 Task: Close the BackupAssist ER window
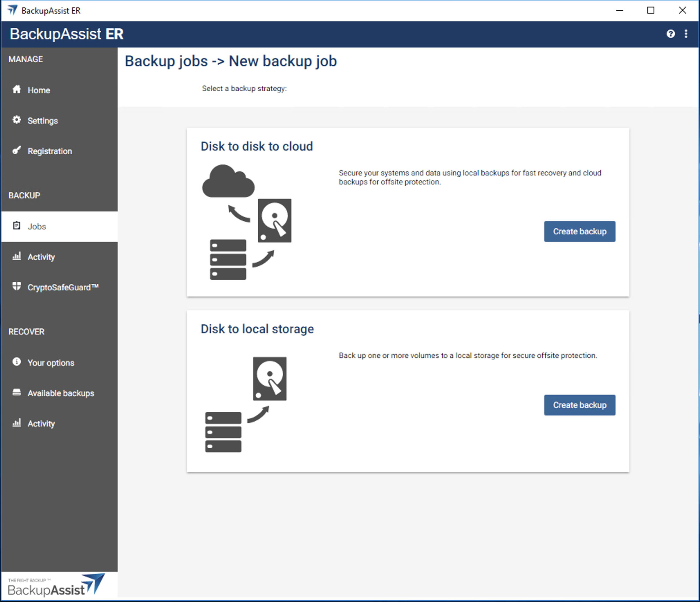682,10
